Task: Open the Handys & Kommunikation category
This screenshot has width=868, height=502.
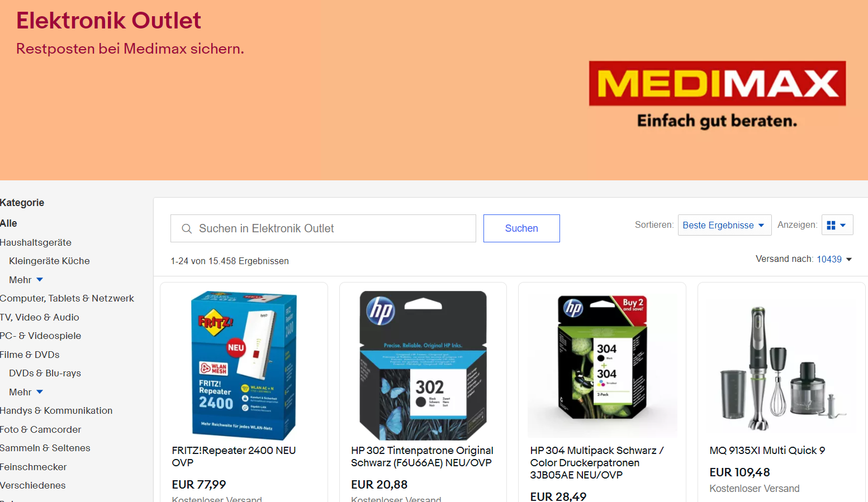Action: pos(56,410)
